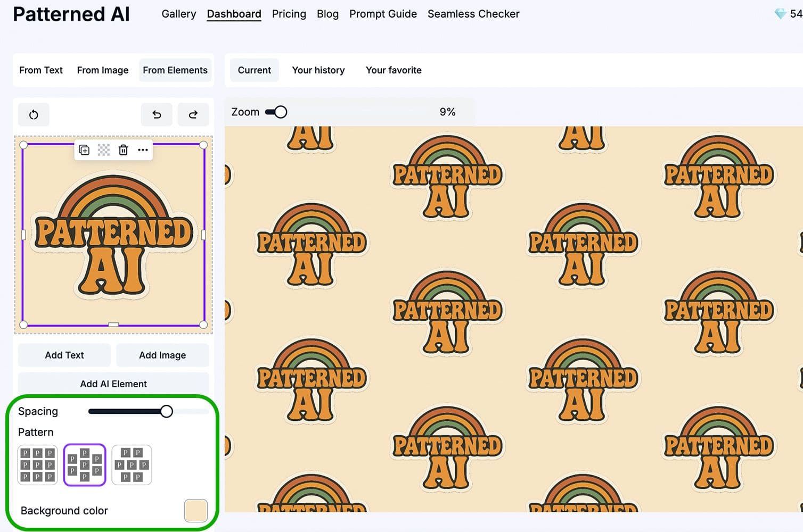Delete the selected element using trash icon

tap(124, 150)
